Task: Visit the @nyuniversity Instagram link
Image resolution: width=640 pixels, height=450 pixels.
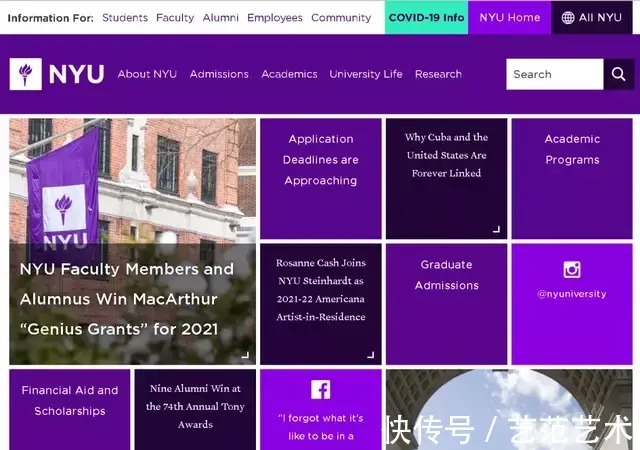Action: pos(572,294)
